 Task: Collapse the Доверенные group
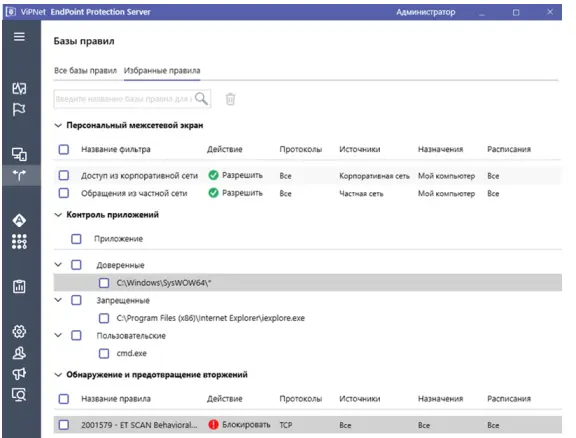(x=58, y=265)
